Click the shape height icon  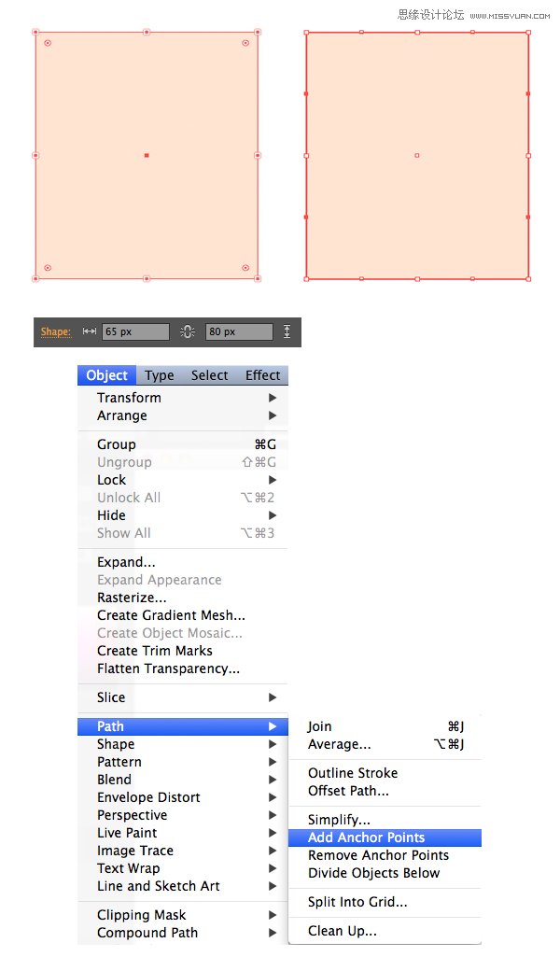[x=287, y=331]
